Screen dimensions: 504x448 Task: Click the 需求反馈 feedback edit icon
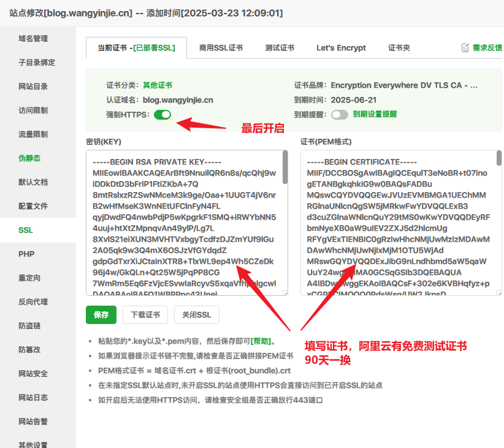465,48
